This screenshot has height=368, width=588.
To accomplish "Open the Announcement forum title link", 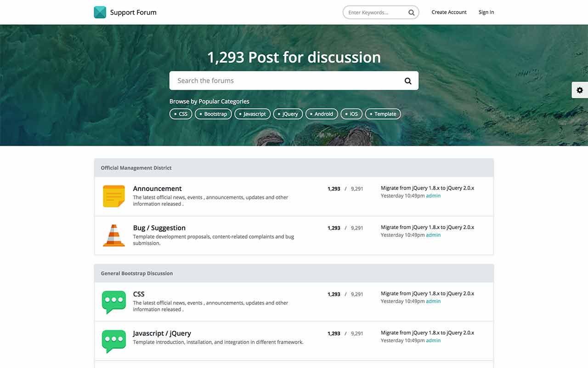I will tap(157, 189).
